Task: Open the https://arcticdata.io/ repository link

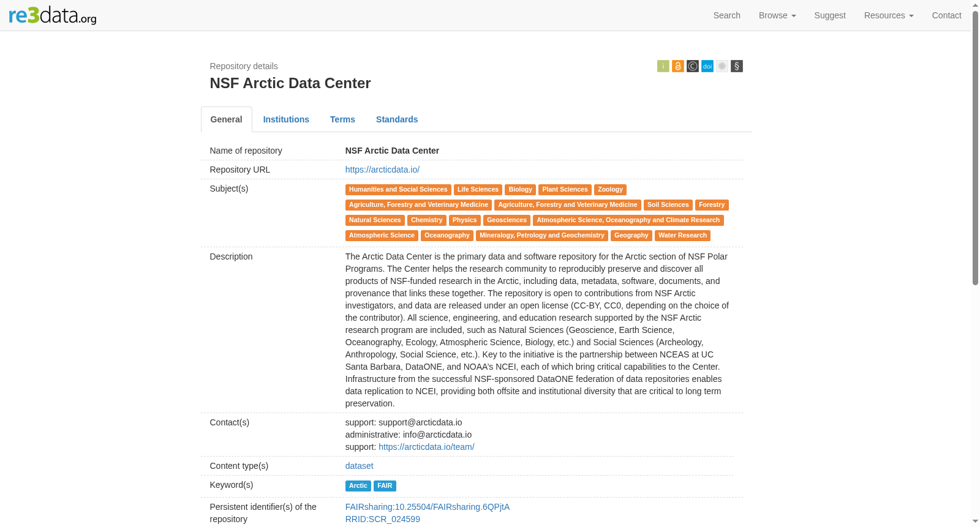Action: coord(382,170)
